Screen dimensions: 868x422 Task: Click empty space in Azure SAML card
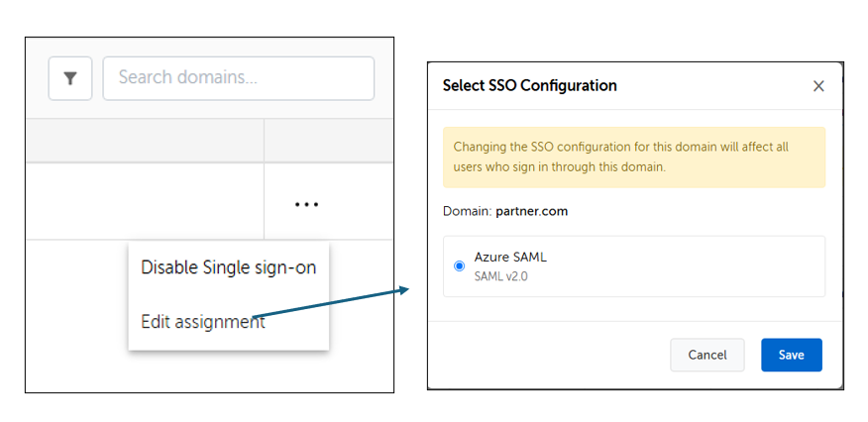pyautogui.click(x=681, y=266)
